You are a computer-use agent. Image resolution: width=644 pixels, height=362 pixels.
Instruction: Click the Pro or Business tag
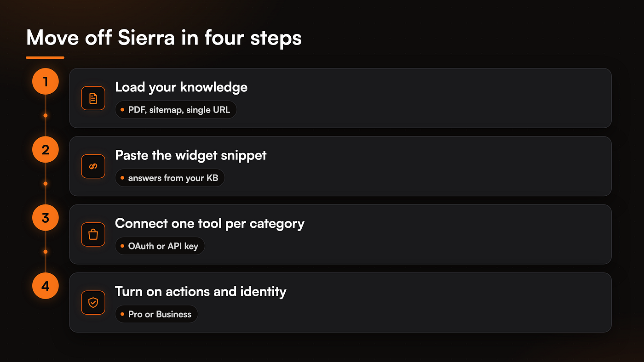pos(156,314)
